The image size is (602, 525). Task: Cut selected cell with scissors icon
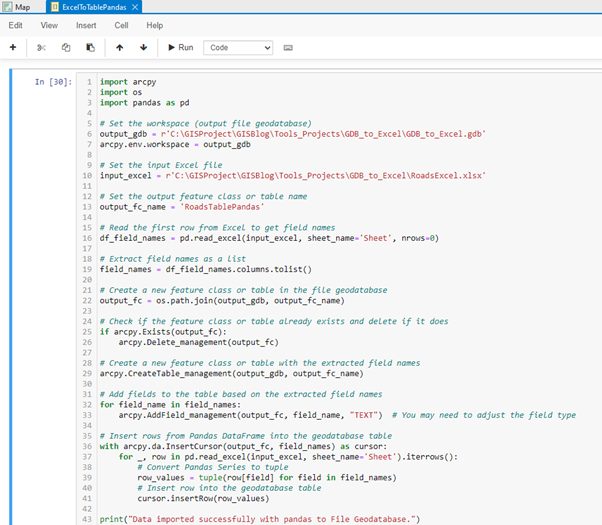41,48
